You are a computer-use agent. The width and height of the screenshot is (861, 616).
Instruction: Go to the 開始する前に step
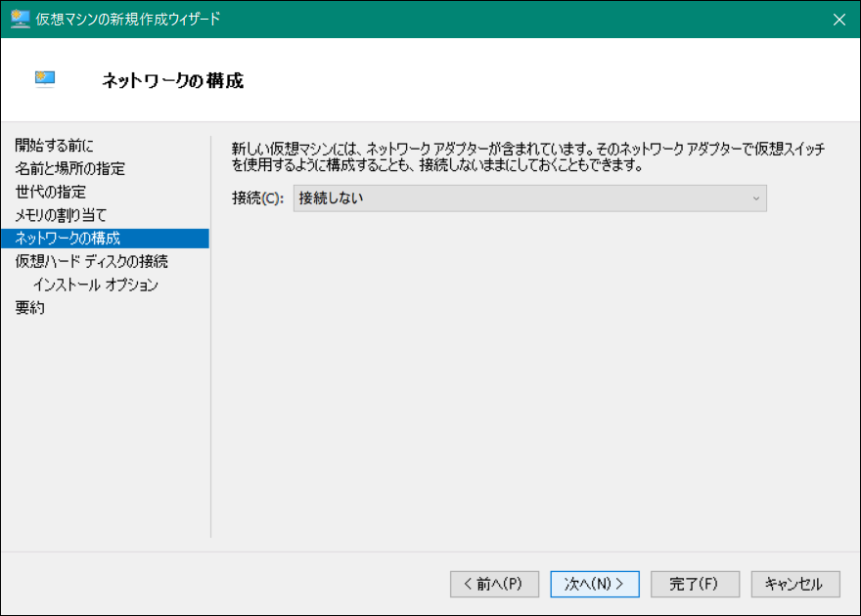(54, 146)
